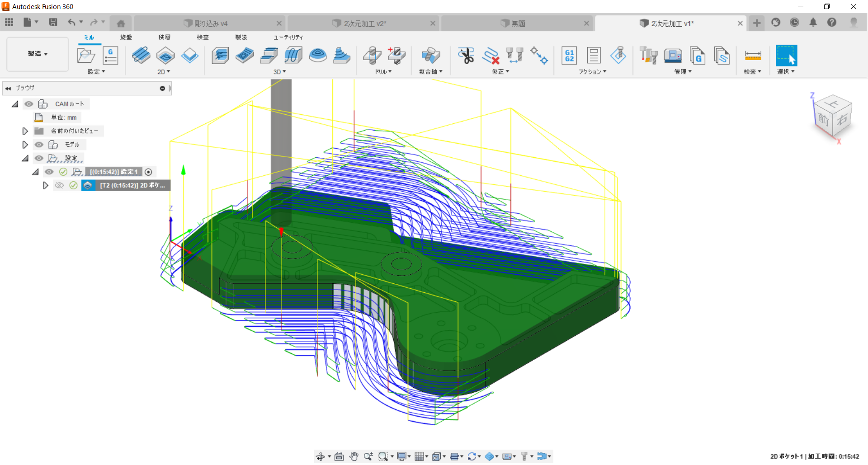Viewport: 868px width, 465px height.
Task: Activate the 設定1 setup radio button
Action: (x=148, y=172)
